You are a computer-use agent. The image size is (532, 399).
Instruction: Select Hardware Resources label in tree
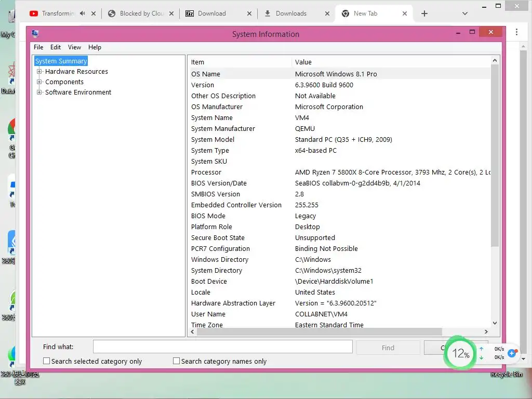[x=76, y=71]
